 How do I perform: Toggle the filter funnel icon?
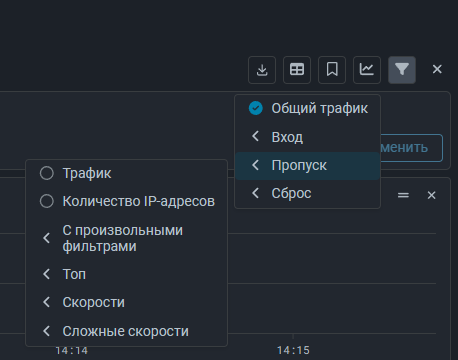pos(402,70)
